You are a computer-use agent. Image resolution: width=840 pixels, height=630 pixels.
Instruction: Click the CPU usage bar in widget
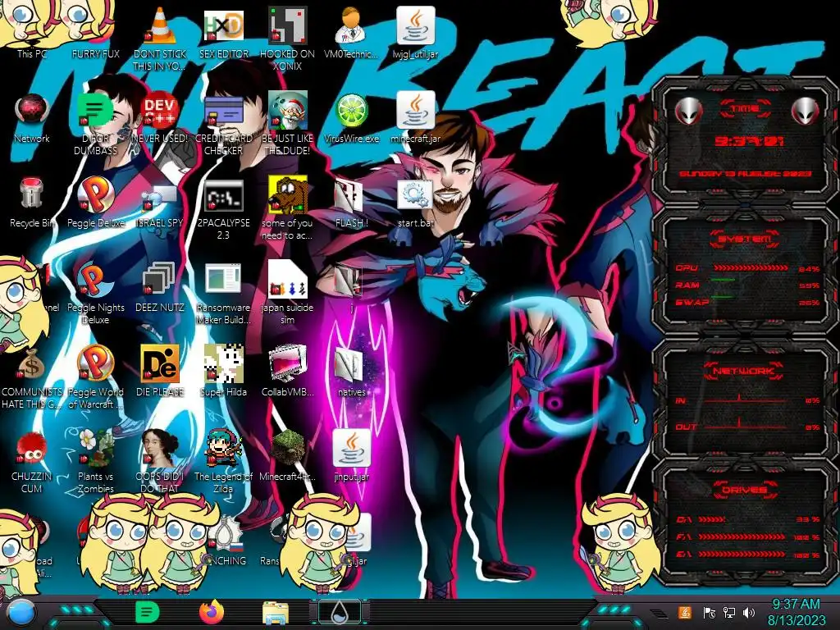click(750, 268)
